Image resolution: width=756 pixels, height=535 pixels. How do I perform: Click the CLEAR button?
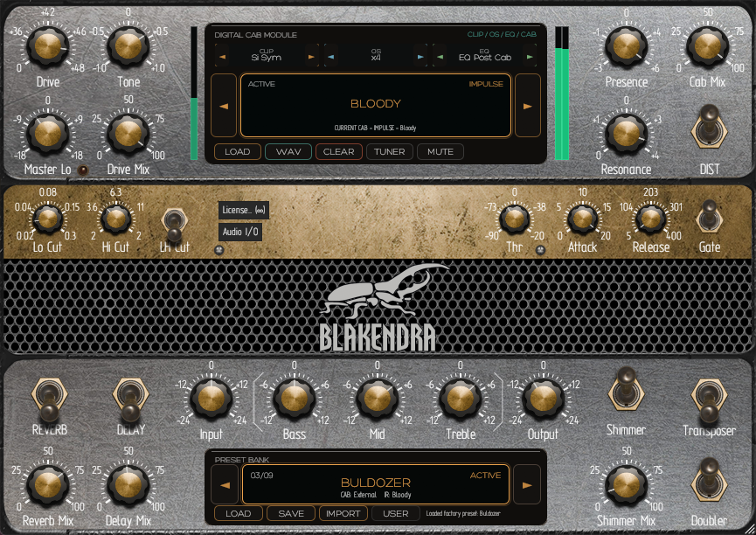coord(338,151)
